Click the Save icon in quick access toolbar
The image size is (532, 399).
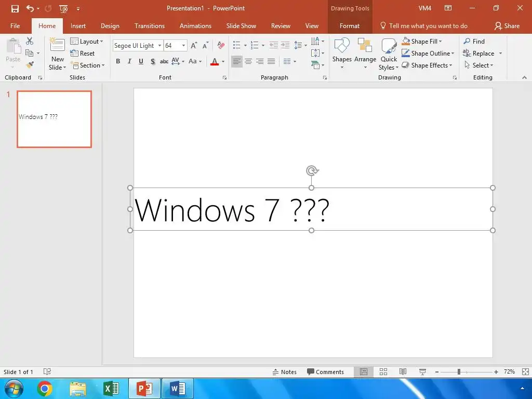pos(15,8)
